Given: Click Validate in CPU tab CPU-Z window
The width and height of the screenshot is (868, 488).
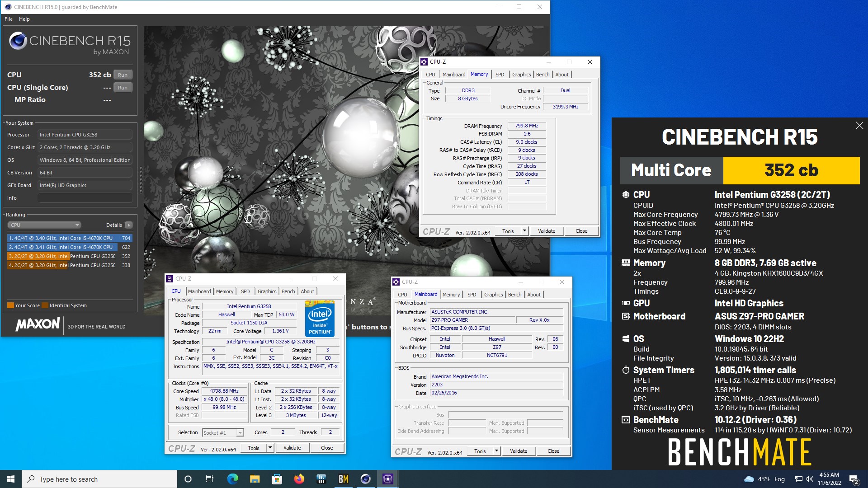Looking at the screenshot, I should (x=292, y=448).
